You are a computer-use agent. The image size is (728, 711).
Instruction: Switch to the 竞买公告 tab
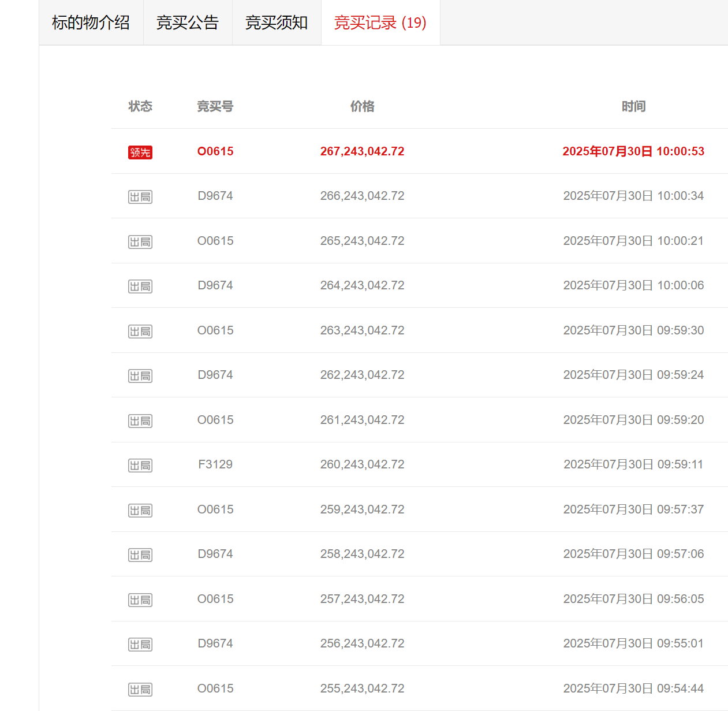point(188,23)
